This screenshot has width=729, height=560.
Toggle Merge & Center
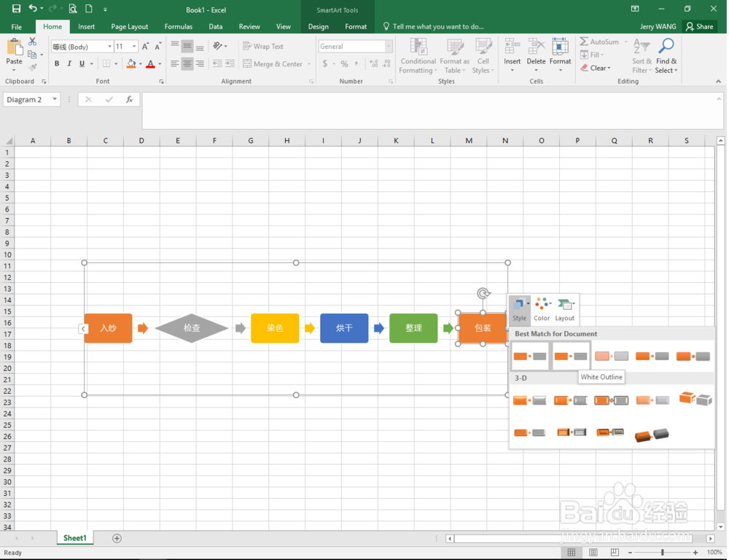pos(273,63)
